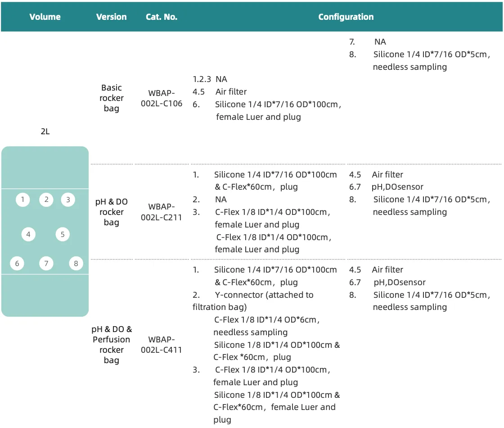Screen dimensions: 504x428
Task: Click port circle 3 on the bag diagram
Action: (68, 200)
